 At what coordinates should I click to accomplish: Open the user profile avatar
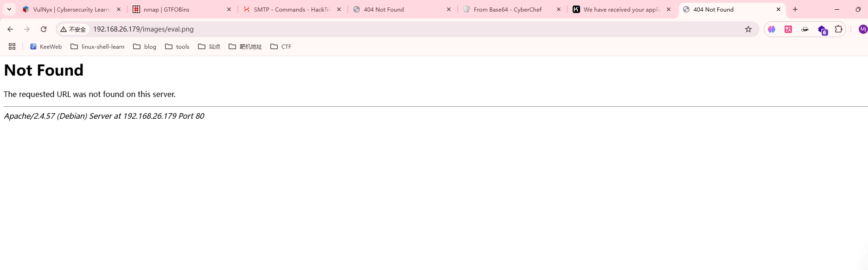coord(862,29)
